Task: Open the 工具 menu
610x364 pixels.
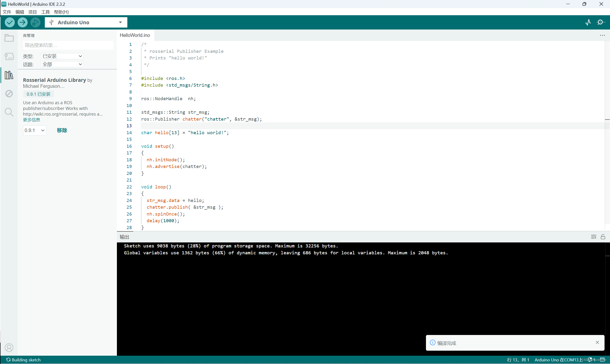Action: pyautogui.click(x=45, y=12)
